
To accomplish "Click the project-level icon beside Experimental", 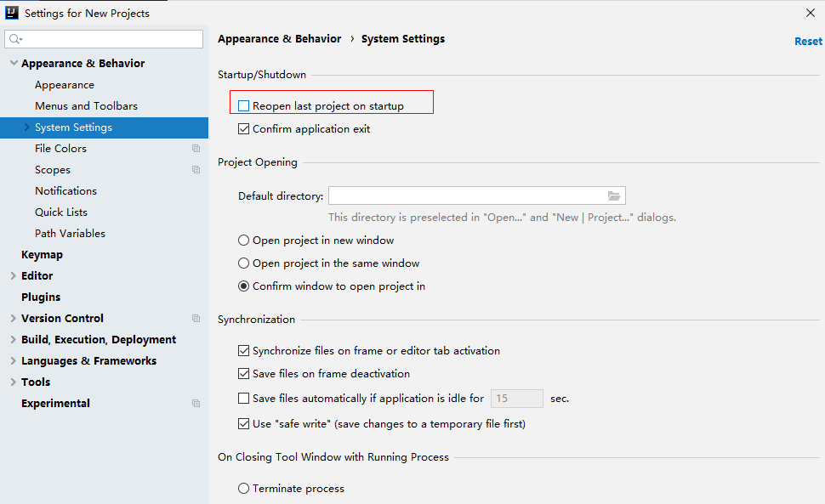I will tap(196, 404).
